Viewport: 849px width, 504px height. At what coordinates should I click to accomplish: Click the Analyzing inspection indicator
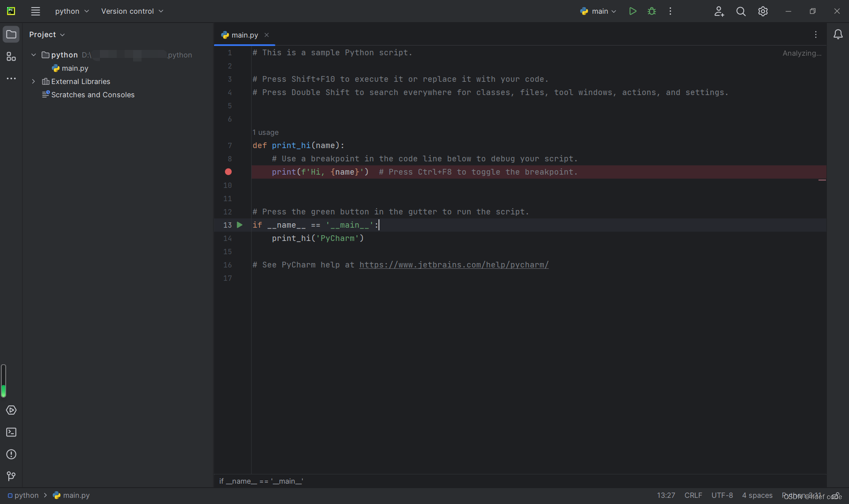pos(802,53)
